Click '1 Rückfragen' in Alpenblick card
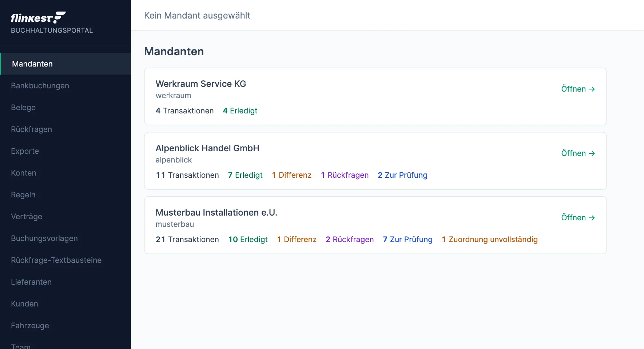The width and height of the screenshot is (644, 349). [345, 175]
